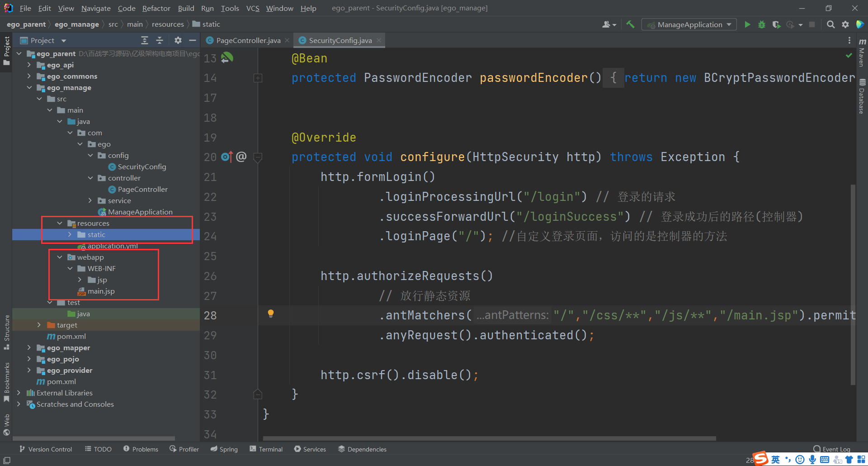Close the SecurityConfig.java tab
Screen dimensions: 868x466
tap(379, 40)
